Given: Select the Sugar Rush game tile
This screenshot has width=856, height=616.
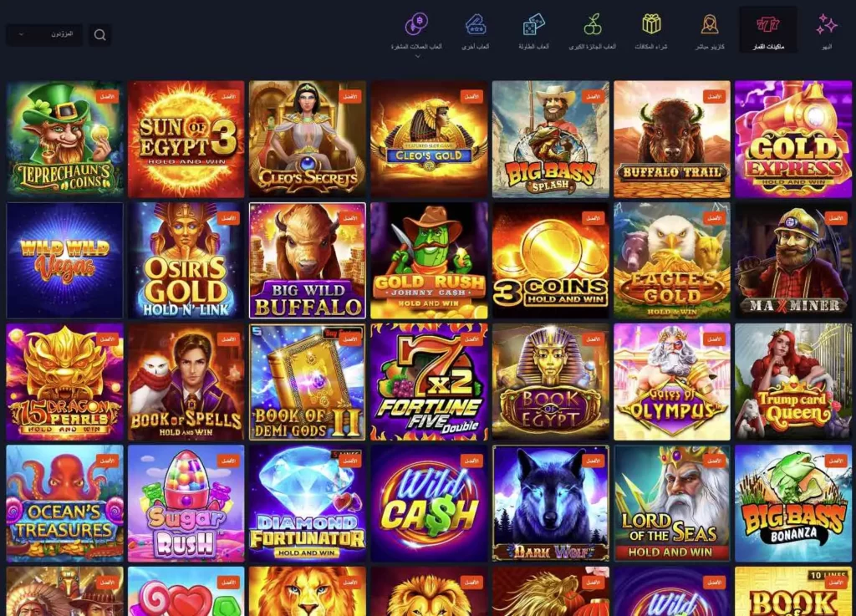Looking at the screenshot, I should 186,503.
